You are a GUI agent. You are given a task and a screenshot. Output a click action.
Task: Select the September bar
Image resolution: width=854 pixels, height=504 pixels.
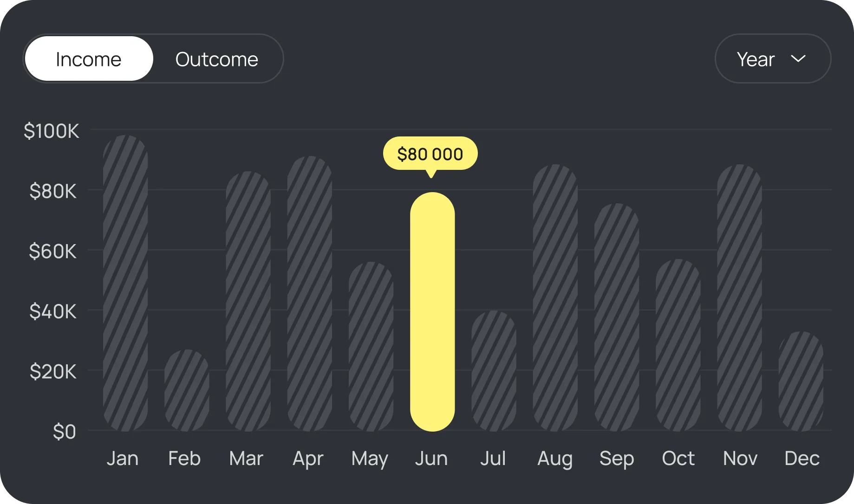pyautogui.click(x=617, y=320)
